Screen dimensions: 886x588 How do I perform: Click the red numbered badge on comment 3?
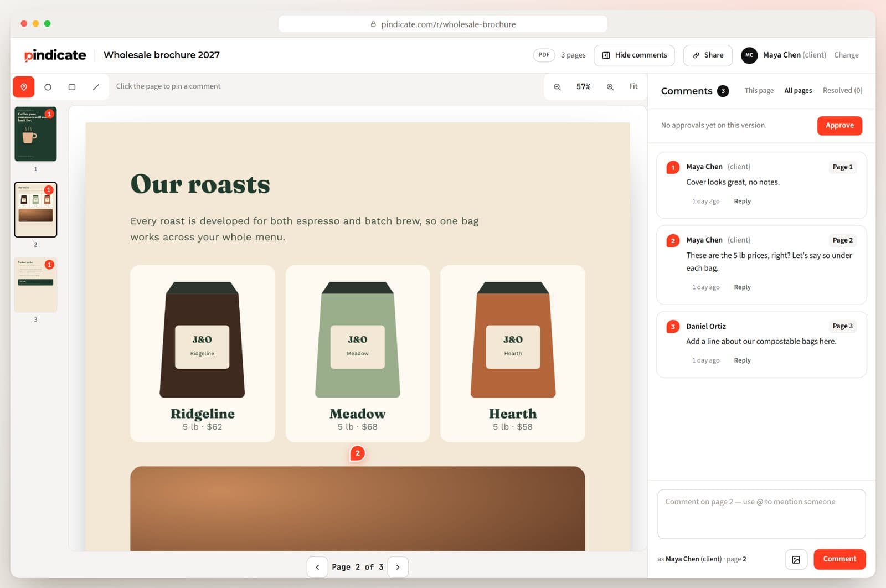click(673, 327)
